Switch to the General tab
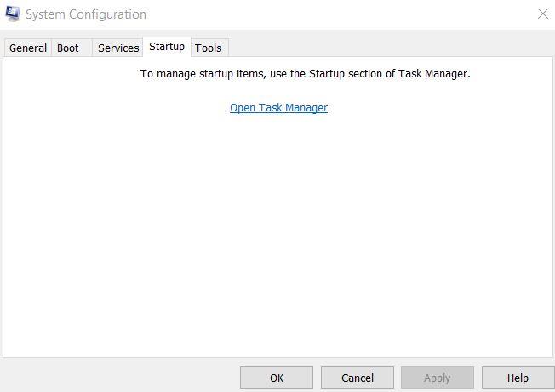Image resolution: width=555 pixels, height=392 pixels. click(28, 48)
